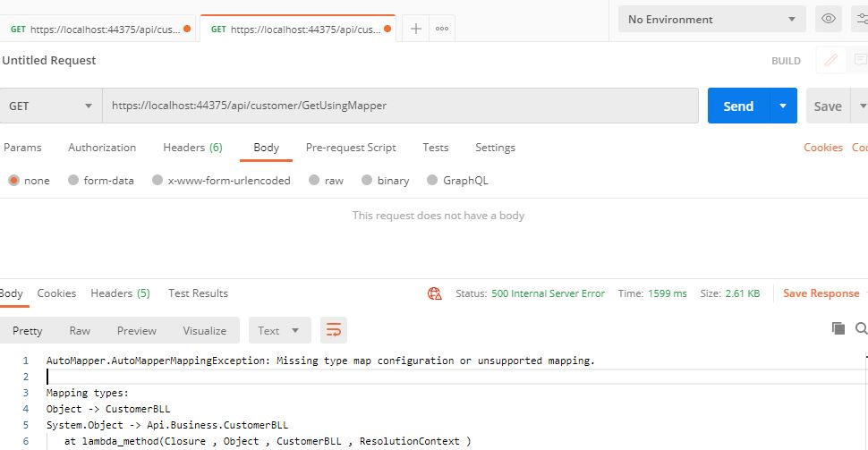Image resolution: width=868 pixels, height=450 pixels.
Task: Click the Untitled Request title
Action: click(x=48, y=60)
